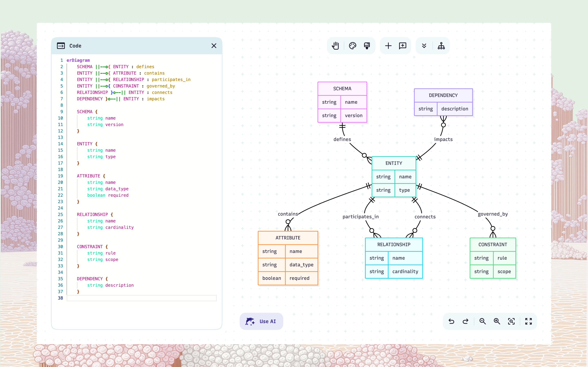Image resolution: width=588 pixels, height=367 pixels.
Task: Click the Code panel terminal icon
Action: point(61,46)
